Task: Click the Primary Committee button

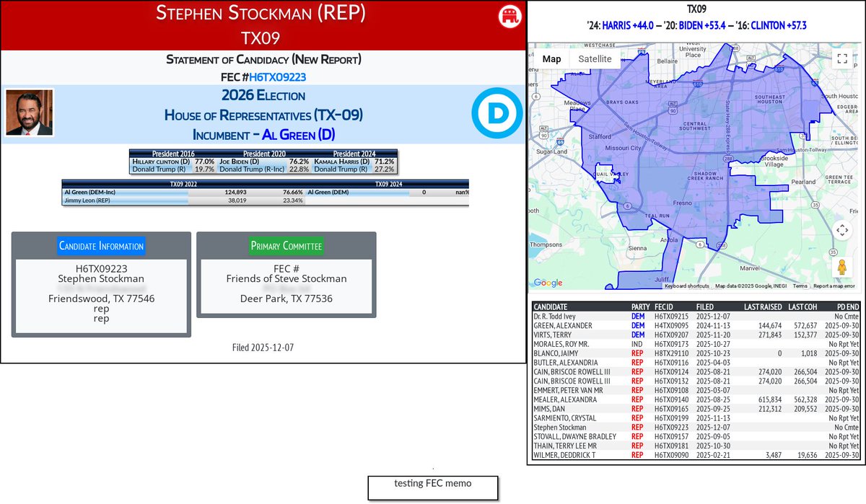Action: point(286,246)
